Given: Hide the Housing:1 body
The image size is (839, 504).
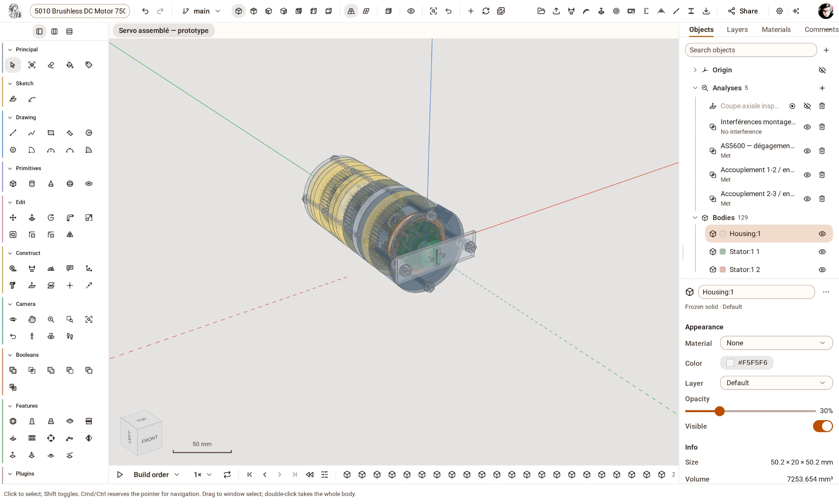Looking at the screenshot, I should click(822, 234).
